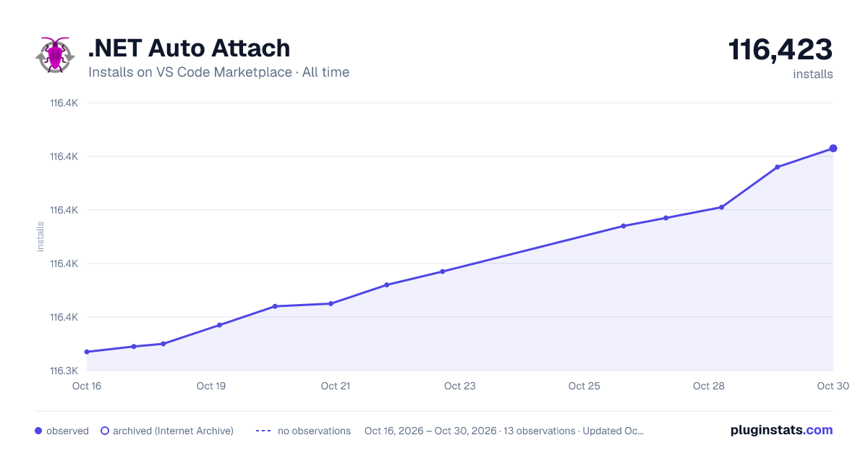Select the Oct 30 final data point
Viewport: 868px width, 456px height.
coord(833,148)
